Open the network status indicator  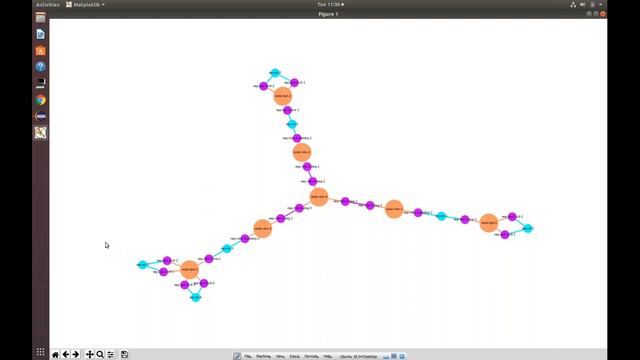573,4
